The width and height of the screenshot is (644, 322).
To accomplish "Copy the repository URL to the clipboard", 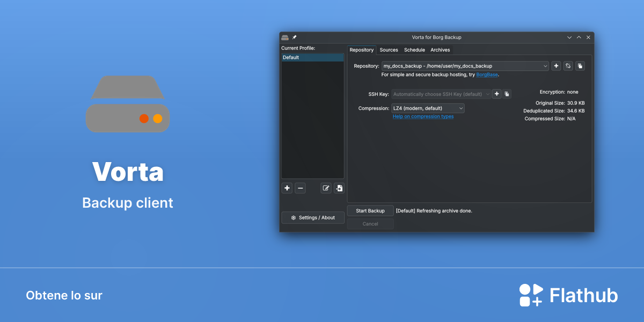I will (x=580, y=66).
